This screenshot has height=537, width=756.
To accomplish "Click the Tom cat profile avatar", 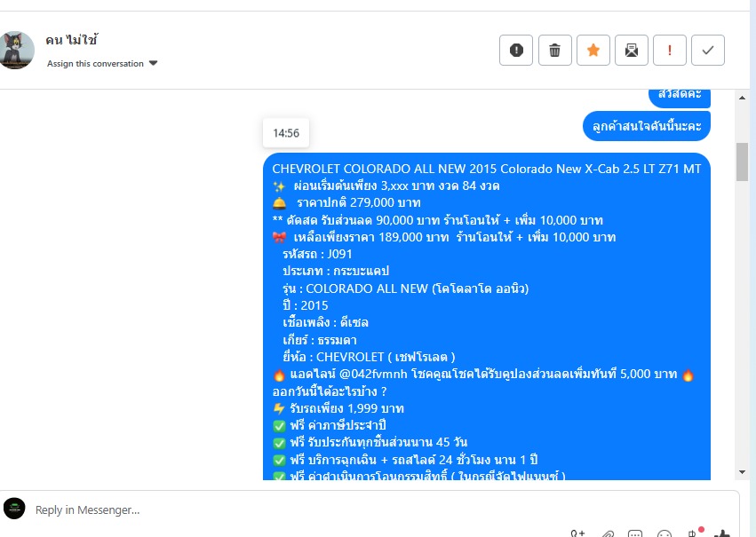I will (x=17, y=50).
